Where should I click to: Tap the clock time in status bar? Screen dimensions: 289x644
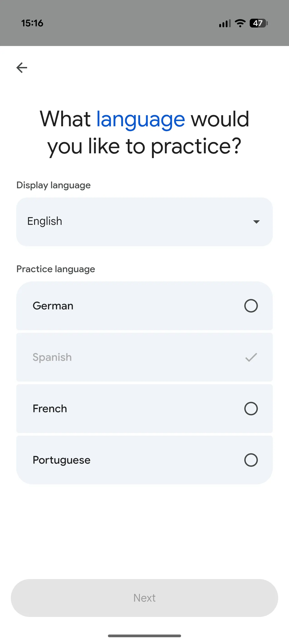32,23
